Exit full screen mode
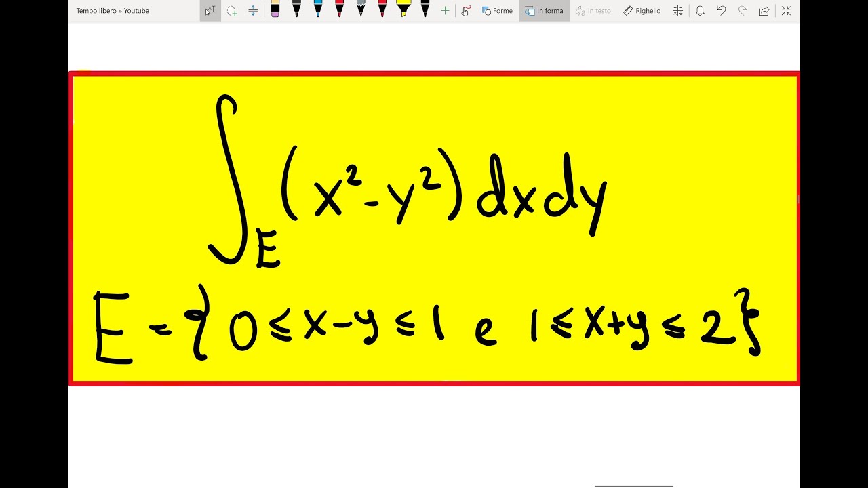 click(786, 11)
